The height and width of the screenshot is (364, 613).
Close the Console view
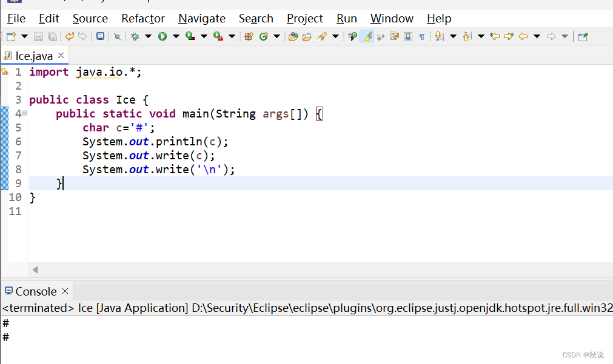pos(65,291)
